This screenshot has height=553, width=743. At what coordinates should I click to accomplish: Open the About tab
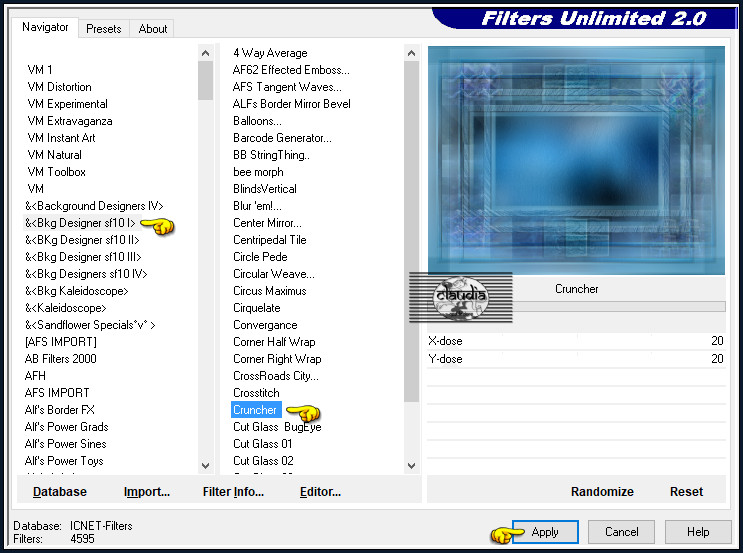pos(153,28)
